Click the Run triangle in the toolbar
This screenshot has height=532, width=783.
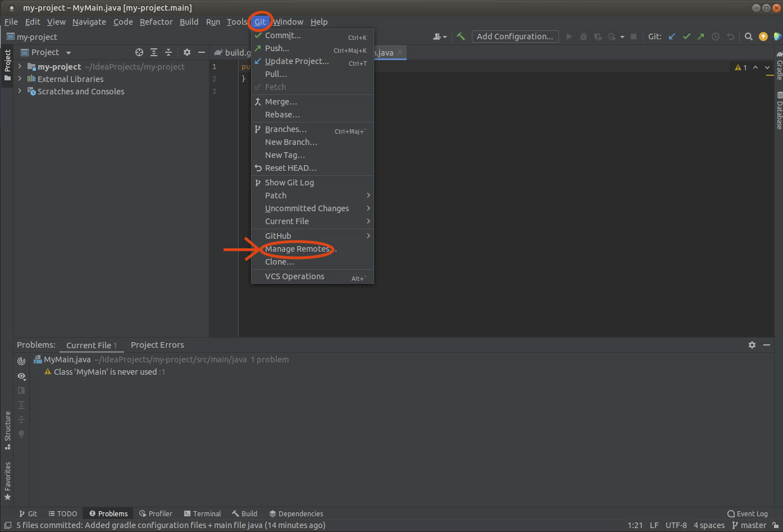[x=569, y=37]
